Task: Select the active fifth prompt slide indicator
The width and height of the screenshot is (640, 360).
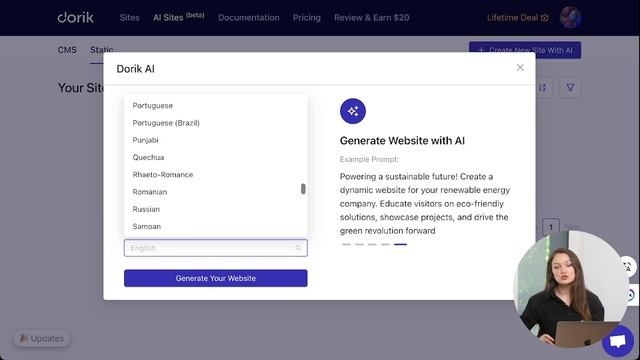Action: 400,244
